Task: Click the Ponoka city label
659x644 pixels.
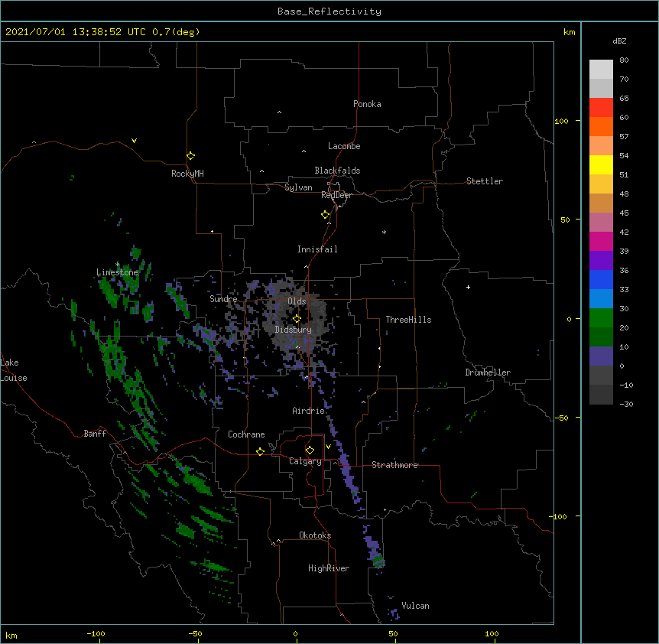Action: tap(367, 104)
